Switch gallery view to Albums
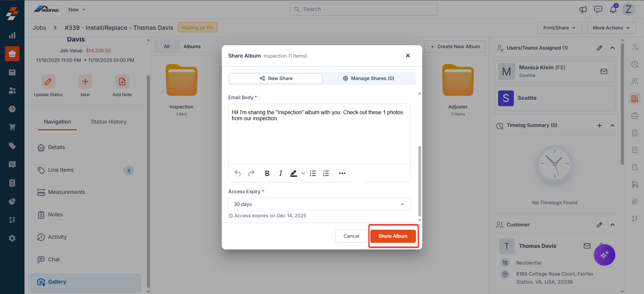This screenshot has width=644, height=294. (192, 47)
